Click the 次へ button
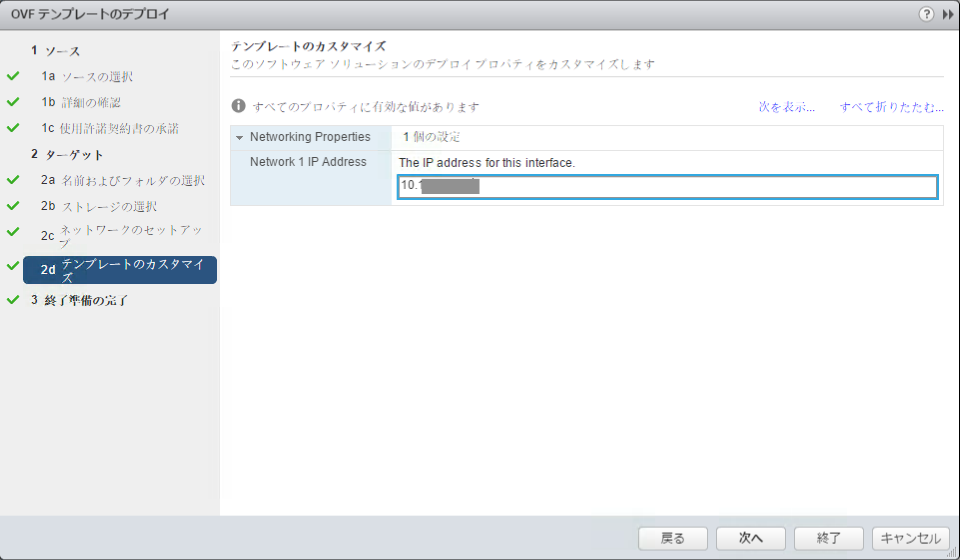 [x=751, y=539]
